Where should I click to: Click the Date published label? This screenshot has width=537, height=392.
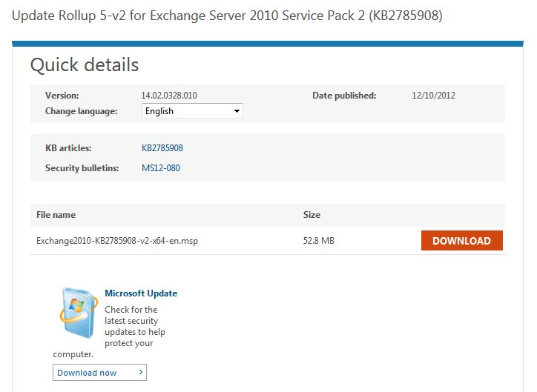[344, 96]
